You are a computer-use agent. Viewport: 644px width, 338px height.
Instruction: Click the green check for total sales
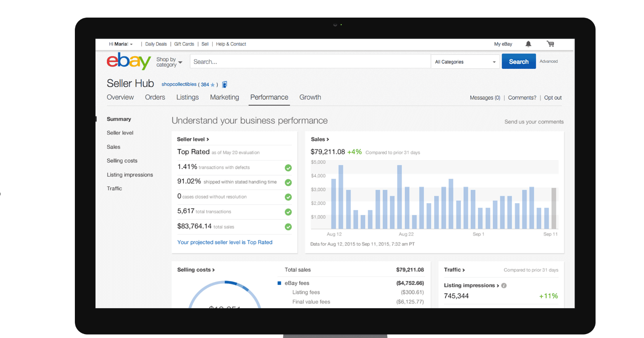tap(288, 227)
